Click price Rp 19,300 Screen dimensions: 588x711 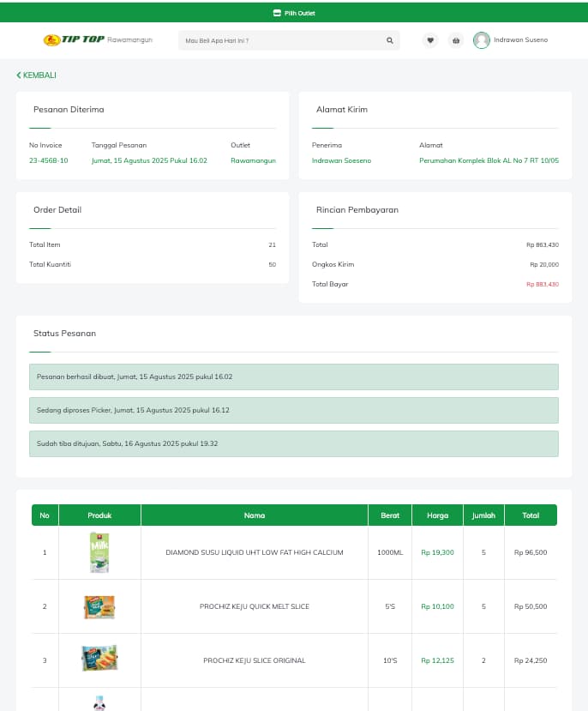coord(438,552)
